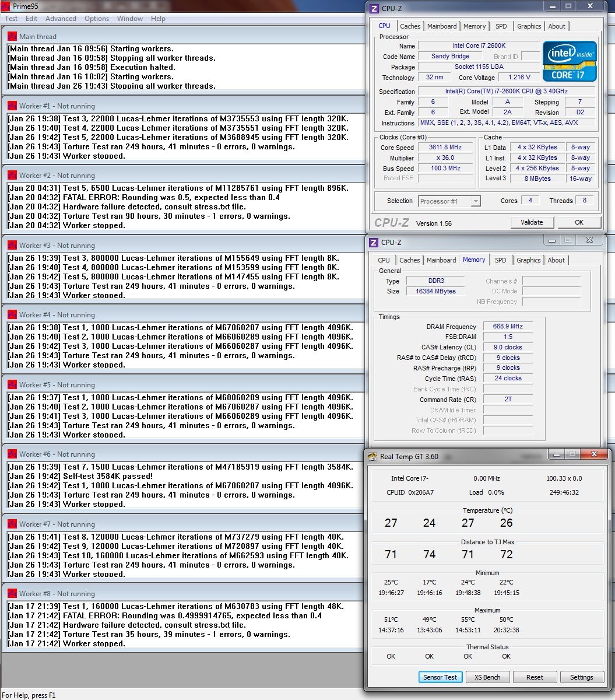Click the Core Voltage 1.216 V field
Image resolution: width=615 pixels, height=700 pixels.
click(x=519, y=77)
